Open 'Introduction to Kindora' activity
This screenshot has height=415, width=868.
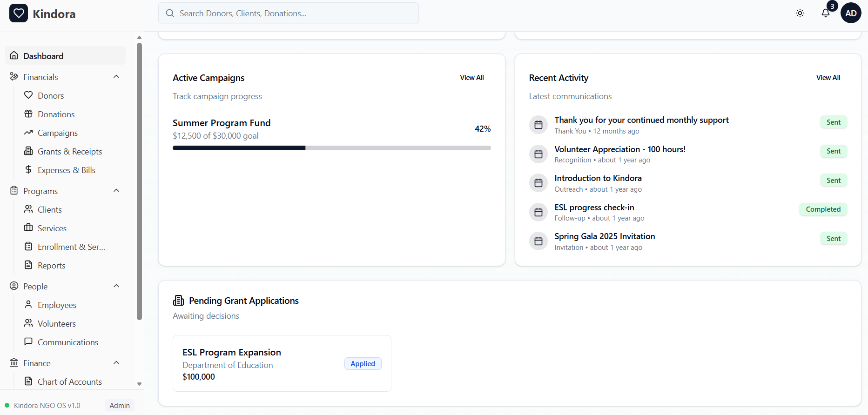pyautogui.click(x=598, y=178)
